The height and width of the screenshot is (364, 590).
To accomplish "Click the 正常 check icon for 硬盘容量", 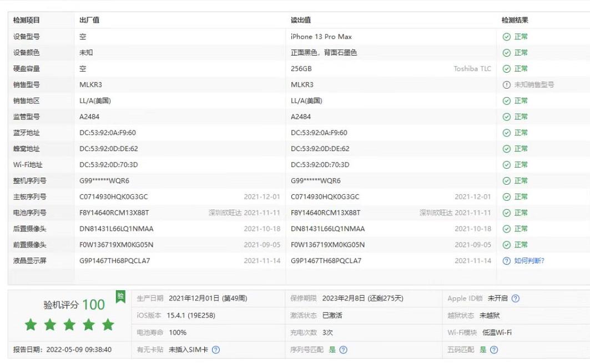I will pyautogui.click(x=505, y=68).
